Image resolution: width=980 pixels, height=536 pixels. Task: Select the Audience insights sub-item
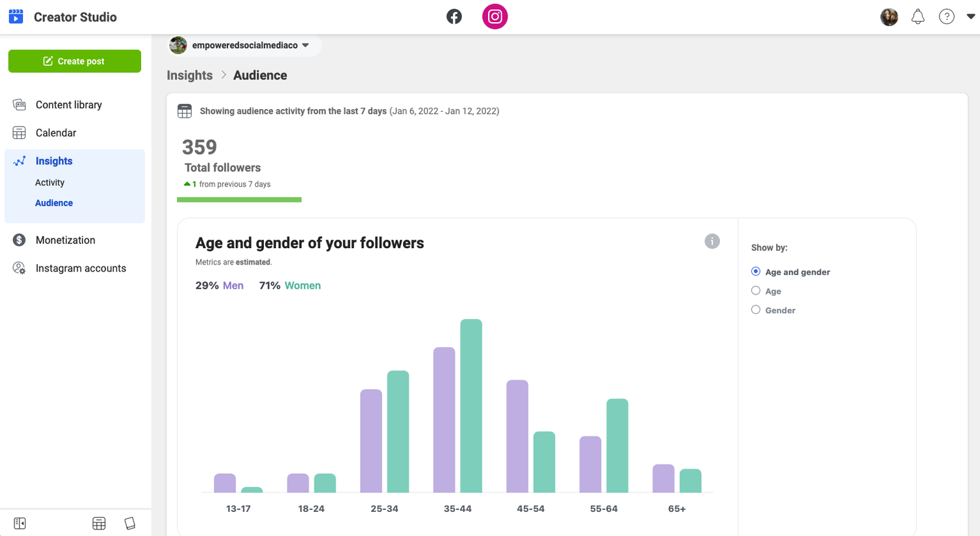[x=54, y=202]
